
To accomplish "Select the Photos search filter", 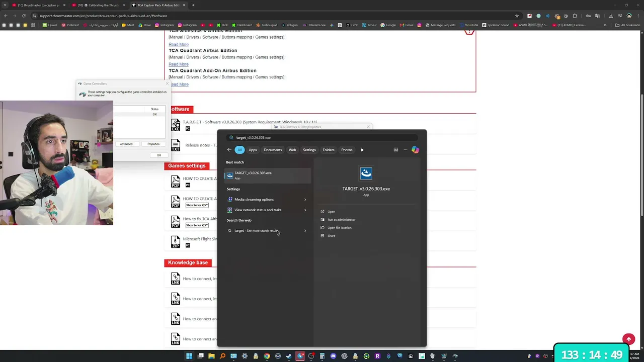I will (347, 150).
